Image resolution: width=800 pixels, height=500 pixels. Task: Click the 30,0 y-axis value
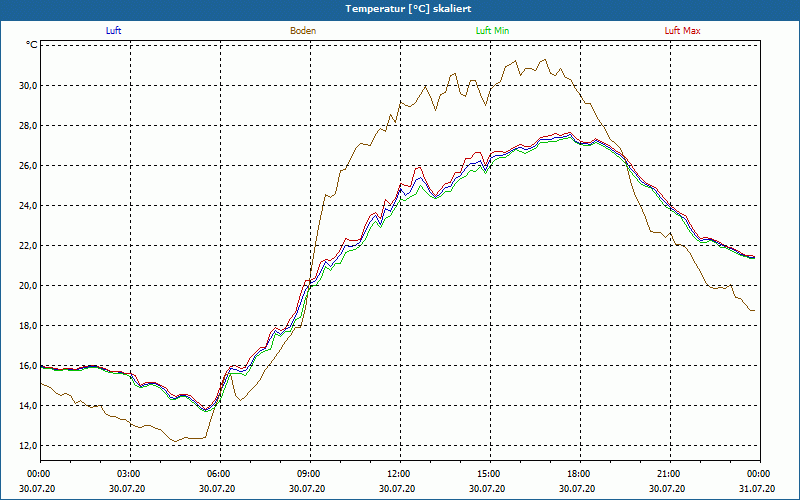point(29,86)
